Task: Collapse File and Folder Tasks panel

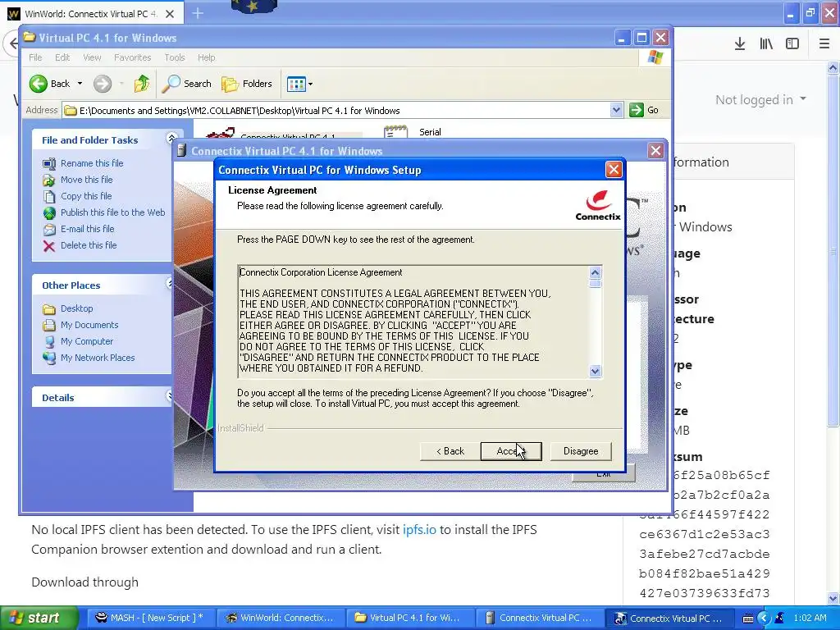Action: (171, 139)
